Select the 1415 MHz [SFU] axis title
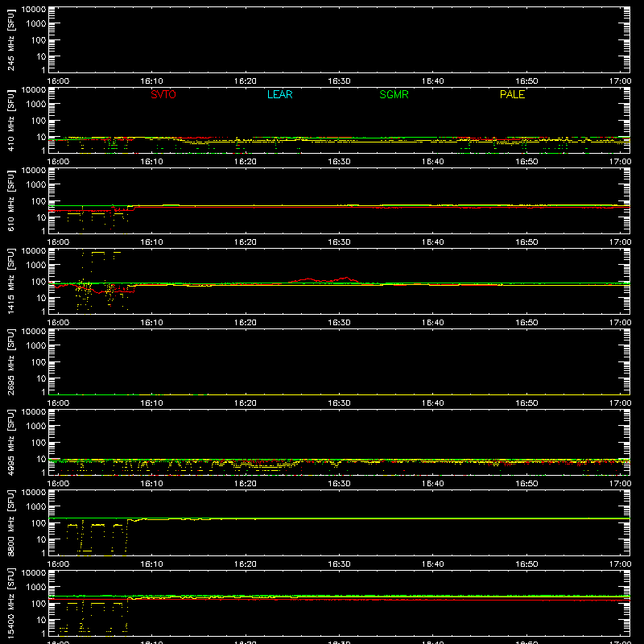This screenshot has width=644, height=644. [10, 282]
